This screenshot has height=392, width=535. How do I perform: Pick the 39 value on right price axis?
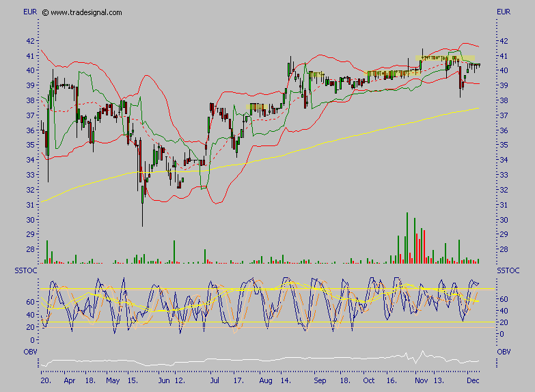click(504, 85)
